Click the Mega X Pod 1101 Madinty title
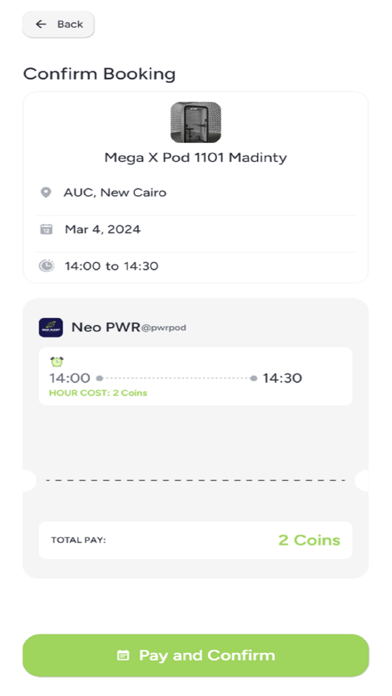 [196, 158]
